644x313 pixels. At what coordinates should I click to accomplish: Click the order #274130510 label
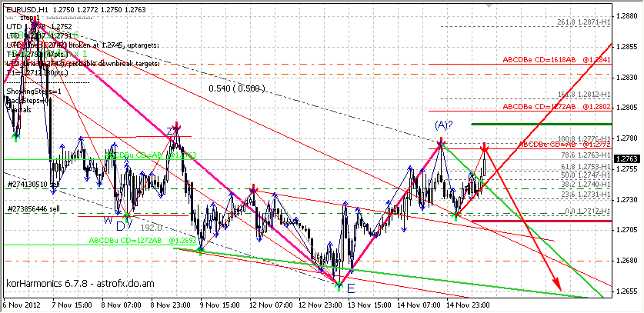(x=29, y=185)
